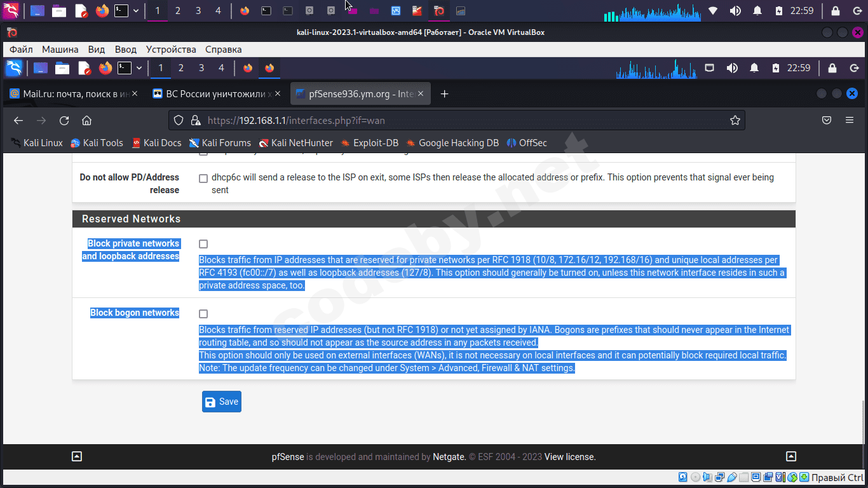This screenshot has height=488, width=868.
Task: Open the Exploit-DB bookmark
Action: [370, 143]
